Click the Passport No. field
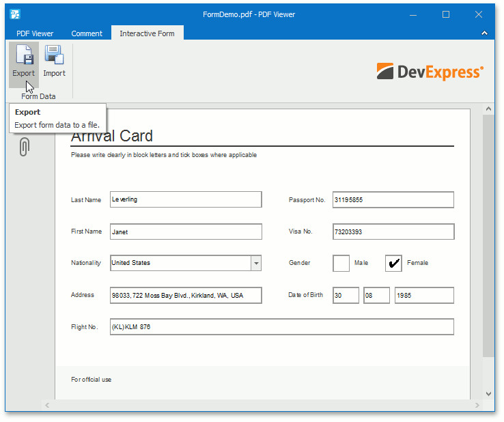 coord(393,199)
